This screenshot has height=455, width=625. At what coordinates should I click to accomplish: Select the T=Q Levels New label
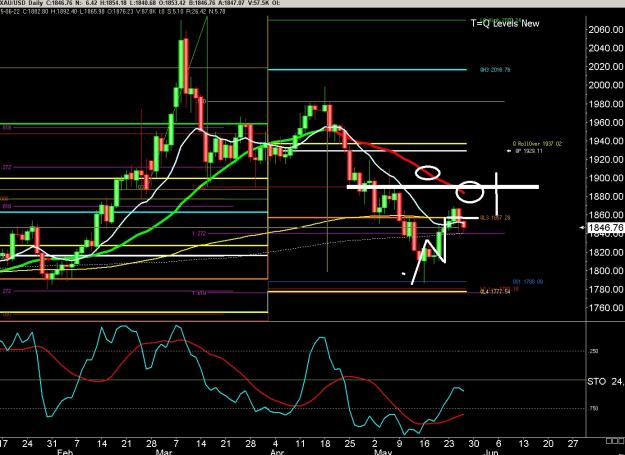click(505, 23)
